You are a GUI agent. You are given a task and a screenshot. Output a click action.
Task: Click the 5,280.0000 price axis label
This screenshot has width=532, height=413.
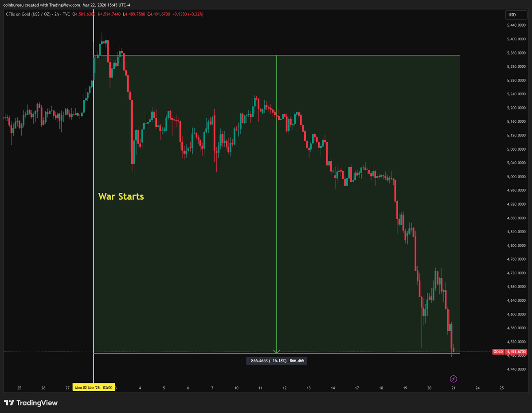coord(516,80)
